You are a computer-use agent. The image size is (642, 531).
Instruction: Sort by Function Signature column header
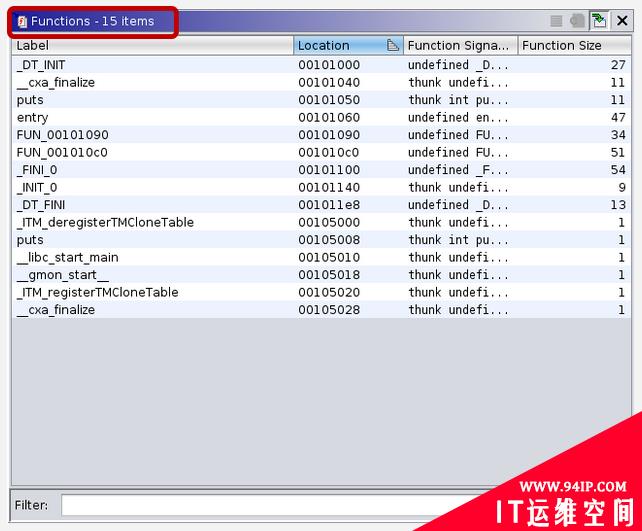pos(461,45)
